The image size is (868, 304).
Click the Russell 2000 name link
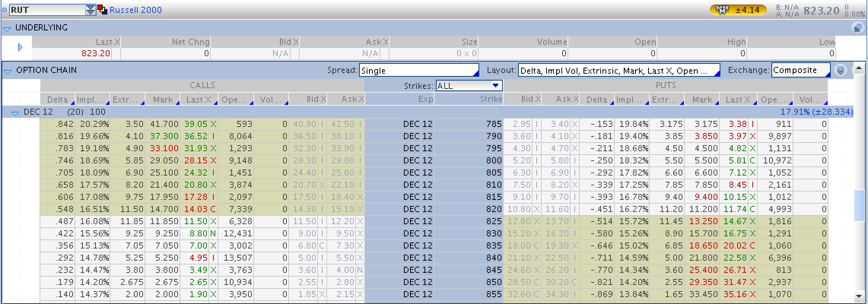(135, 10)
